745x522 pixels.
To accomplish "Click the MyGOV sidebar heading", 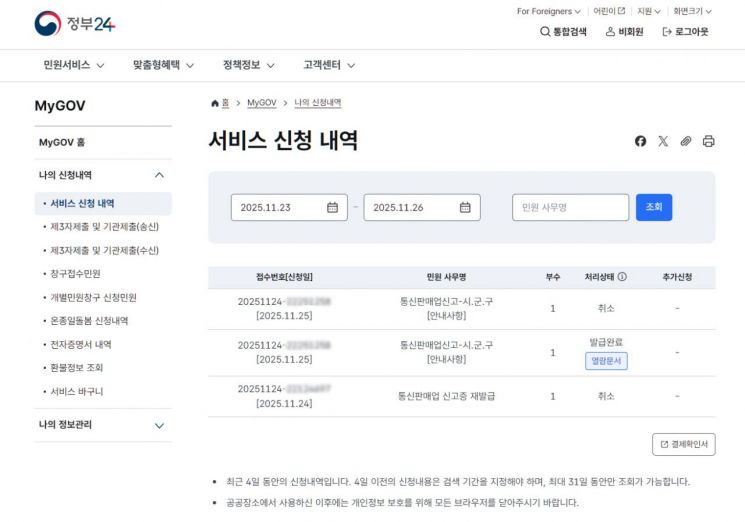I will tap(60, 105).
